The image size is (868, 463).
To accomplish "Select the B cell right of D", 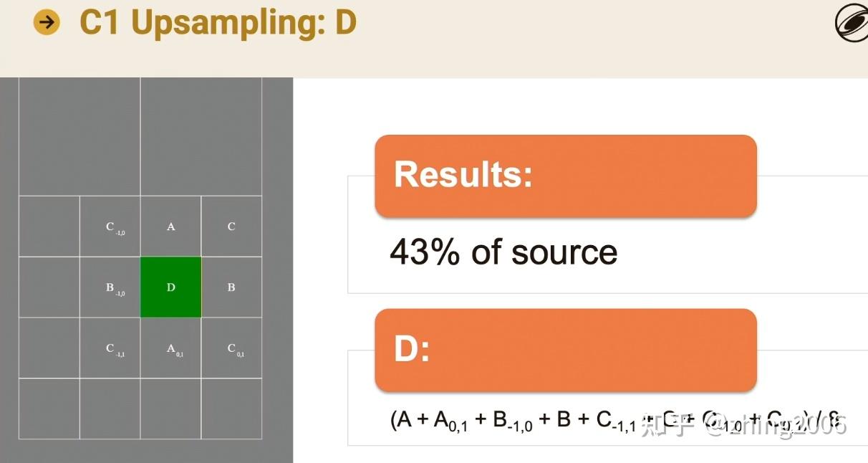I will pos(231,287).
